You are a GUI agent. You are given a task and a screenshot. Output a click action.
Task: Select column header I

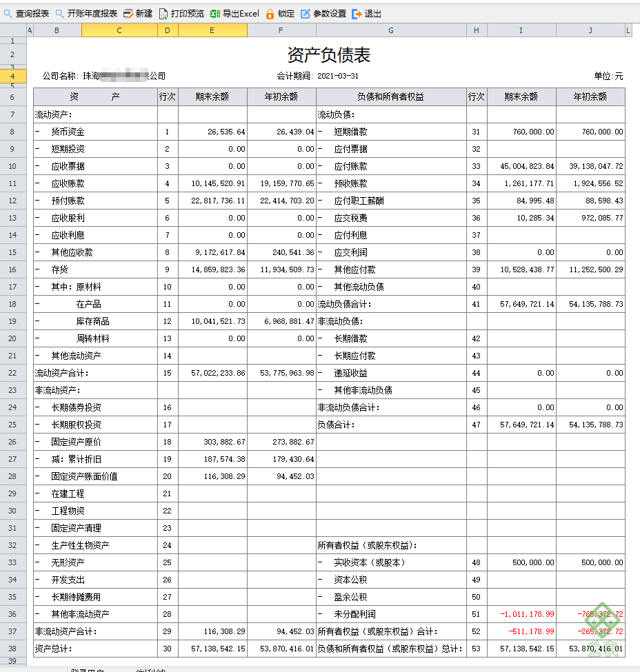tap(521, 30)
